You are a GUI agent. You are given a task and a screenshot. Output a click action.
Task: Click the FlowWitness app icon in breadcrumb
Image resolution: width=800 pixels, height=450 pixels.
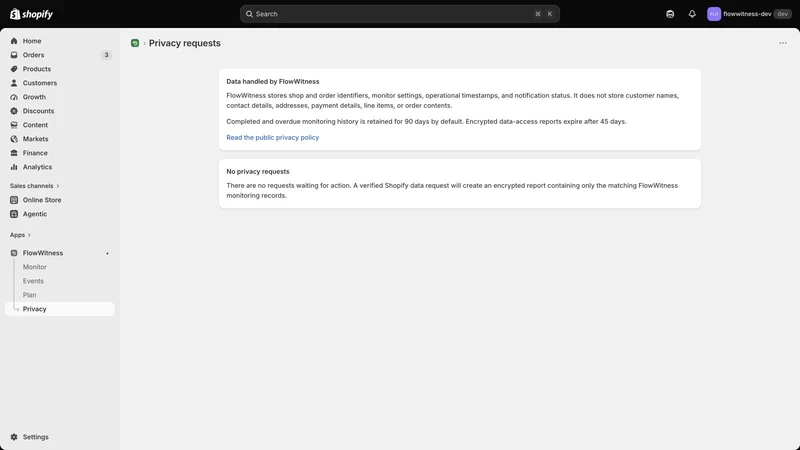135,43
